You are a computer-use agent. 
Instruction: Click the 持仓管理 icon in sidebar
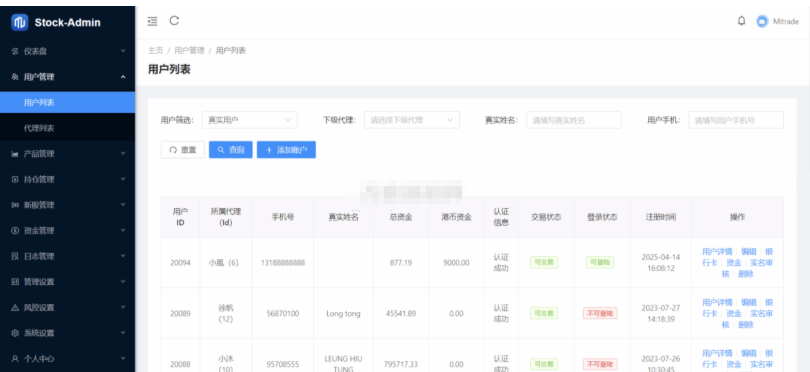pyautogui.click(x=15, y=179)
